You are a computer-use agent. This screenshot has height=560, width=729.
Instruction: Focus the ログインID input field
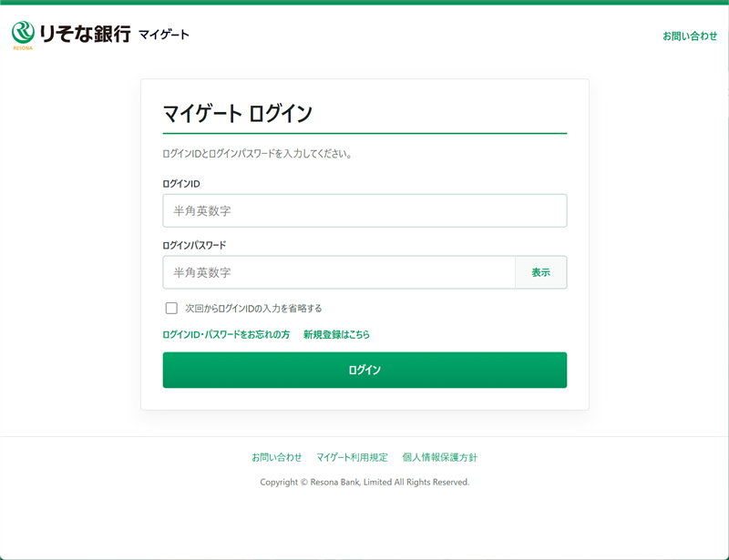tap(364, 210)
